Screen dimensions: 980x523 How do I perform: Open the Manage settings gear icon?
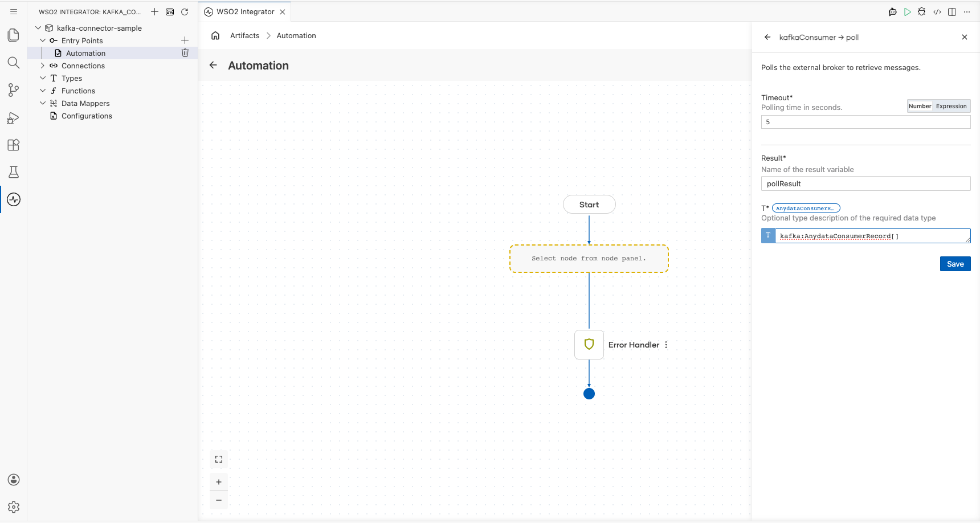click(x=14, y=507)
